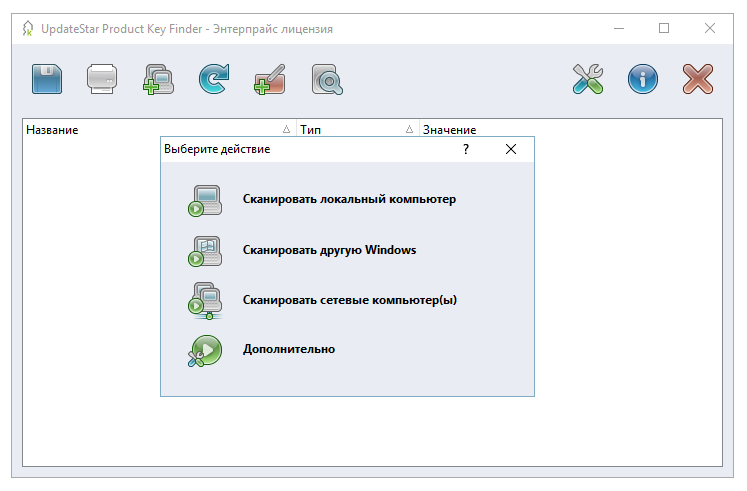Click the add key manually icon

coord(270,79)
